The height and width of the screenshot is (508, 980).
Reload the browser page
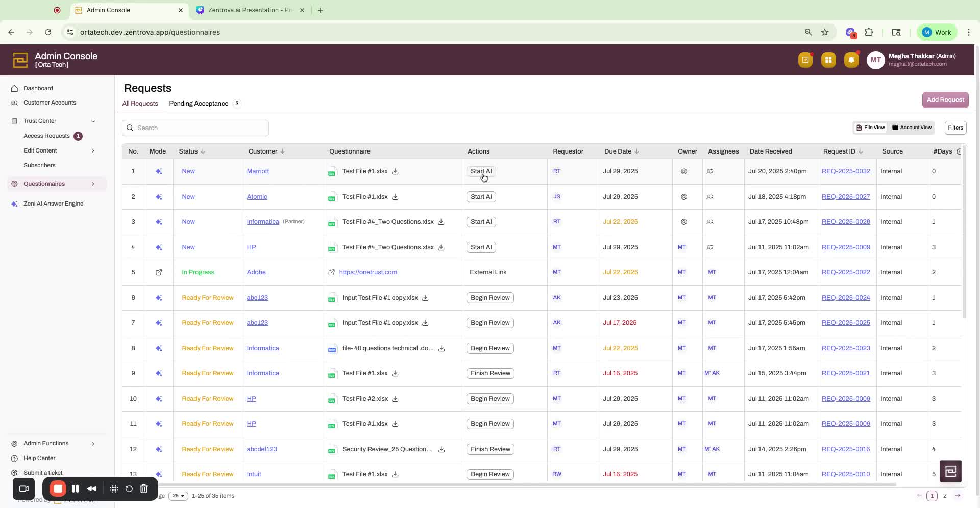click(x=48, y=32)
